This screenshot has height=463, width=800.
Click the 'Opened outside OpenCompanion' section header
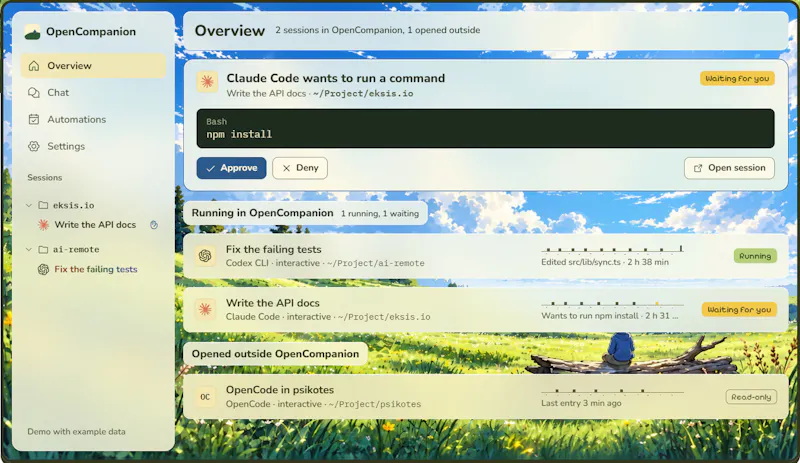(x=275, y=354)
